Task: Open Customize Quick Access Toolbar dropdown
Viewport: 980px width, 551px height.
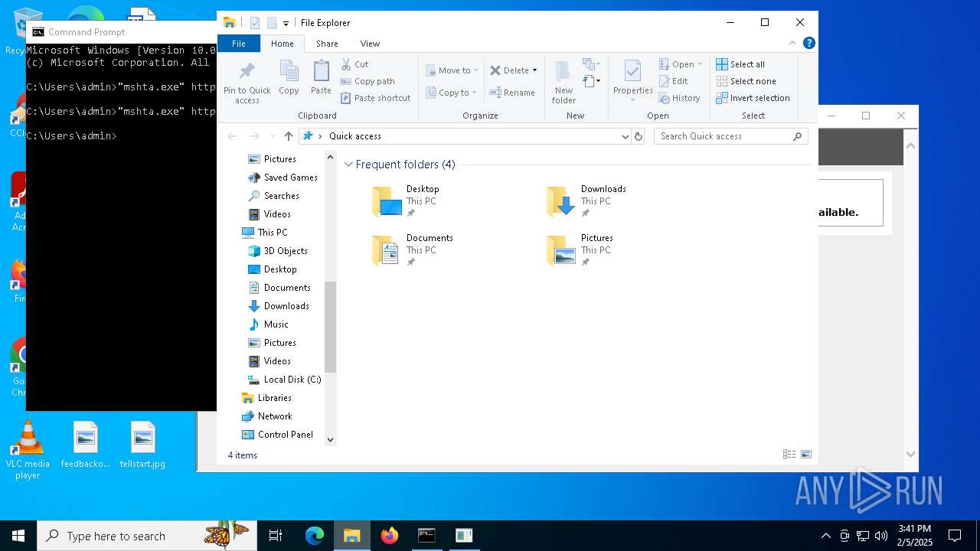Action: (x=286, y=23)
